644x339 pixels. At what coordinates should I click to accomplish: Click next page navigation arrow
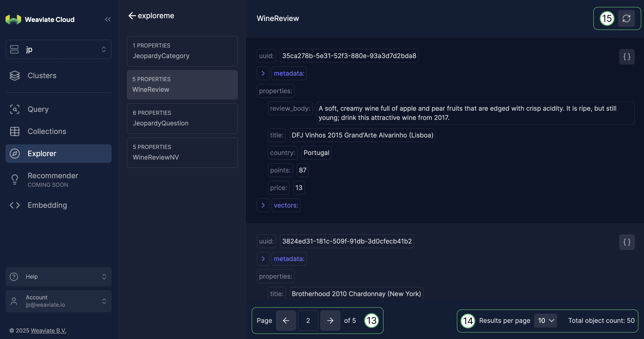click(330, 320)
